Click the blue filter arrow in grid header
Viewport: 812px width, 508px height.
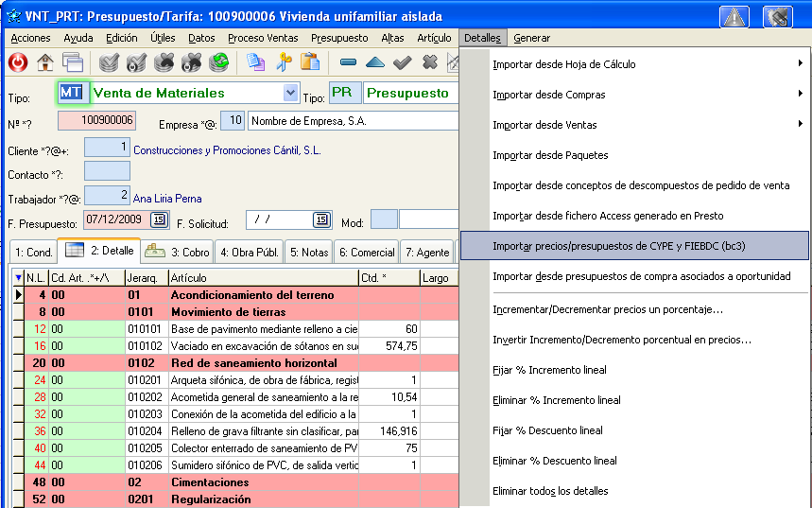coord(18,278)
